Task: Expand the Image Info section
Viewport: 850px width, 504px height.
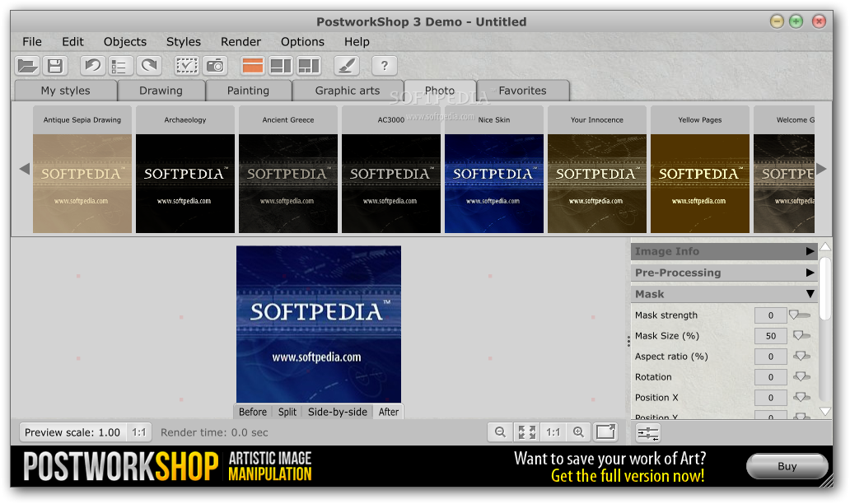Action: click(x=724, y=251)
